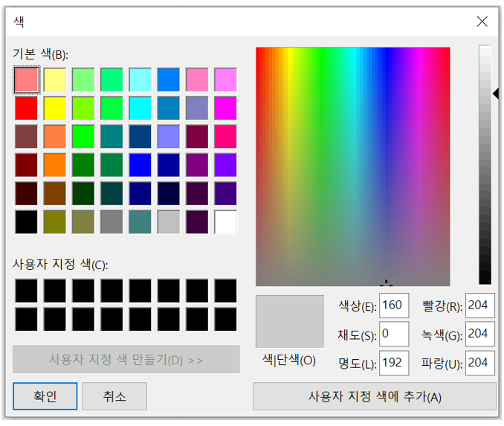504x426 pixels.
Task: Pick the maroon swatch in fourth row
Action: click(26, 165)
